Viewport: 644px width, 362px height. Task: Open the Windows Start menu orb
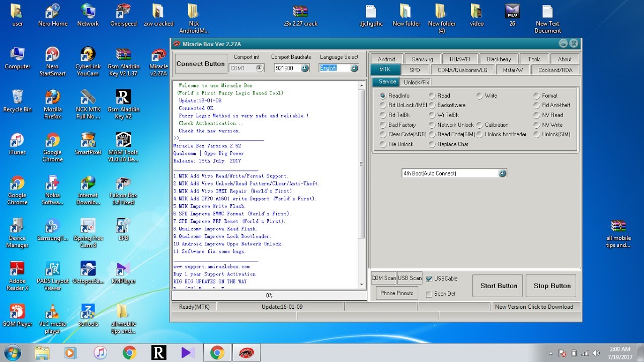(x=13, y=352)
